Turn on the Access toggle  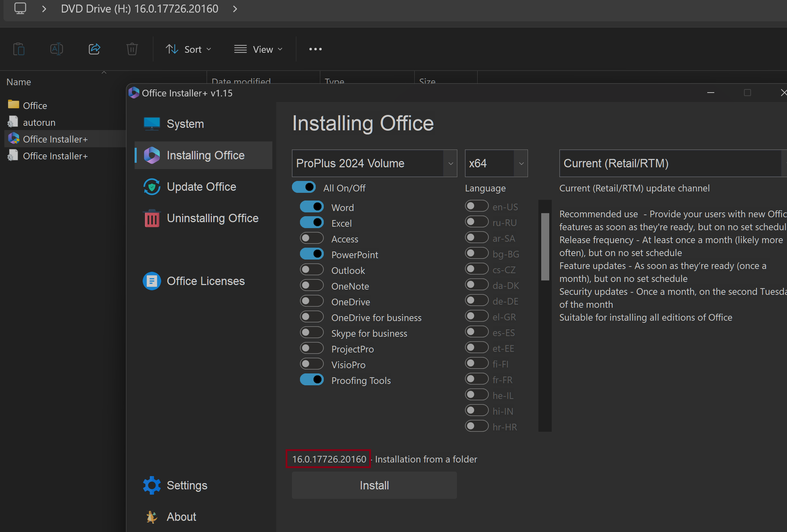[x=312, y=238]
